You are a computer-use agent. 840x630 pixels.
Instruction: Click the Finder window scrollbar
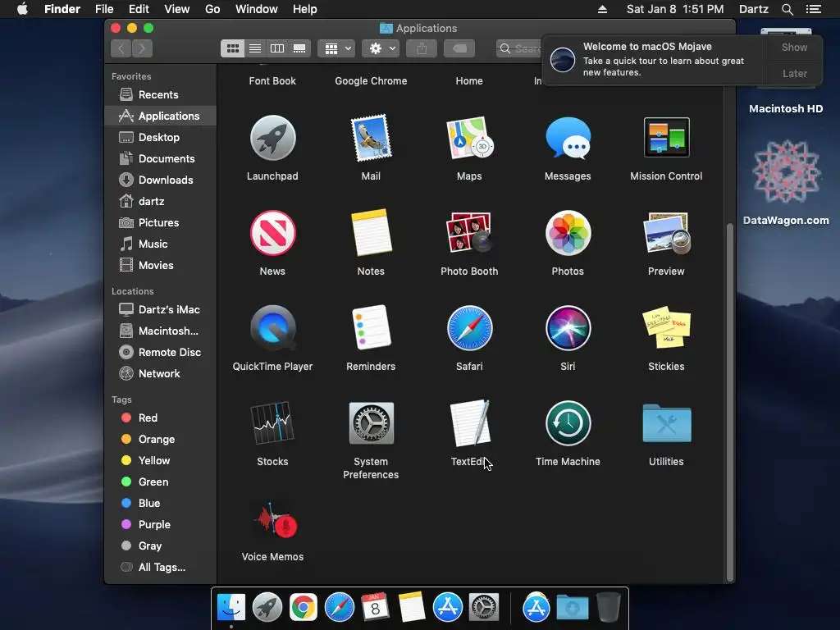point(729,402)
